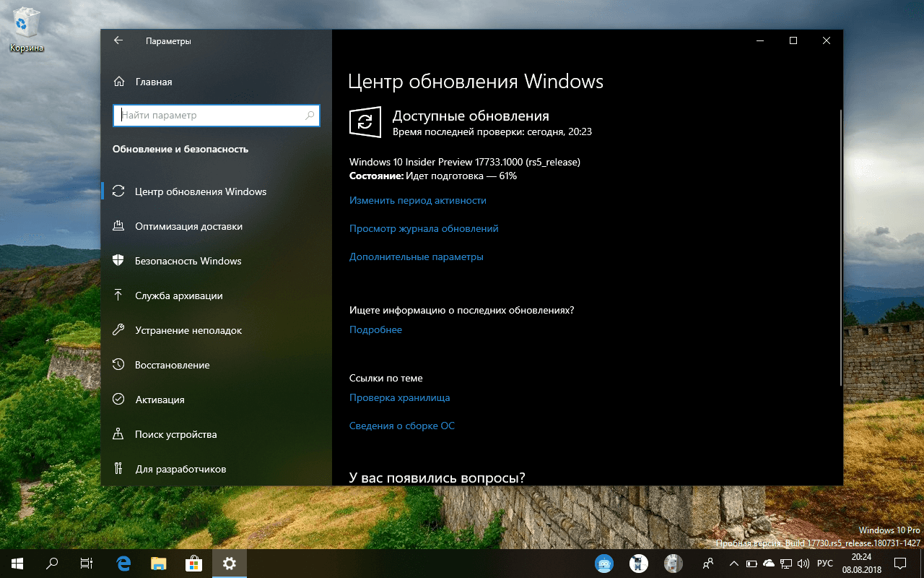Click the Найти параметр search box
Image resolution: width=924 pixels, height=578 pixels.
[x=217, y=115]
